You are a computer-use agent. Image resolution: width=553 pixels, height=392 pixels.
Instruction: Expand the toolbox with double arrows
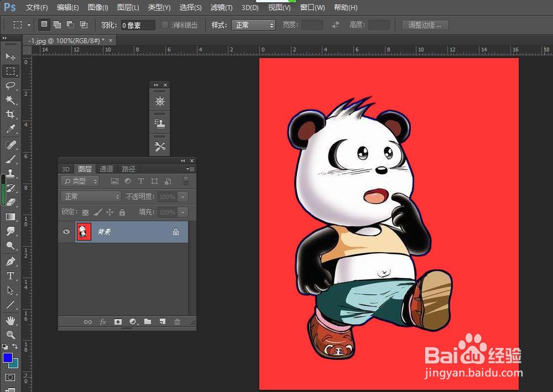click(x=4, y=38)
